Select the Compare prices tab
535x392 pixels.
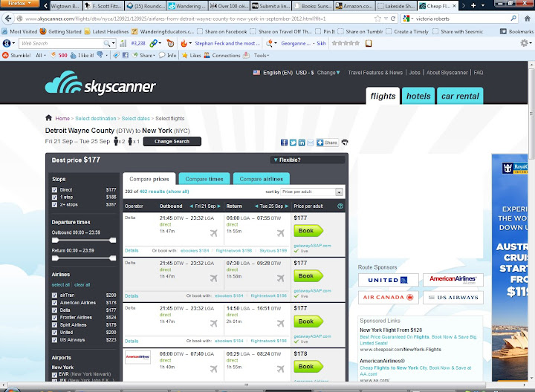(x=149, y=179)
